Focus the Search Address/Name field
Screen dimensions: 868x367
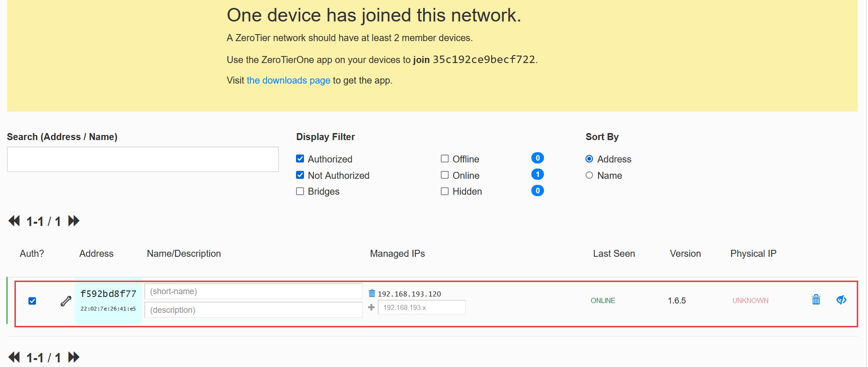[143, 159]
